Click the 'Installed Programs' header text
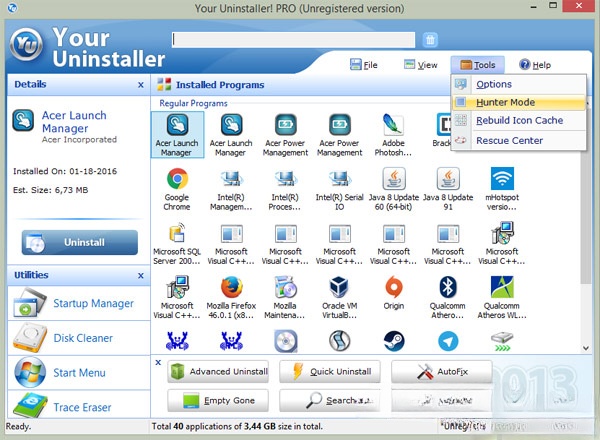The height and width of the screenshot is (440, 600). pyautogui.click(x=220, y=85)
